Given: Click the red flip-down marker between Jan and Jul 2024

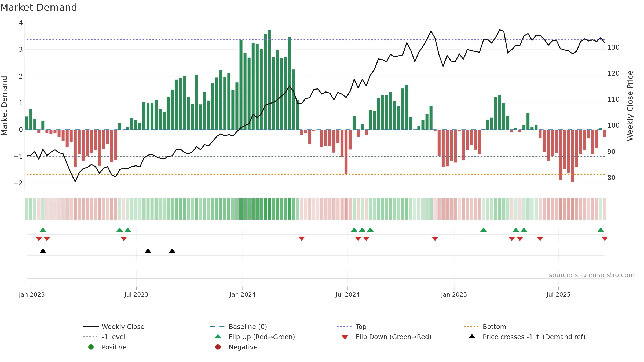Looking at the screenshot, I should point(302,239).
